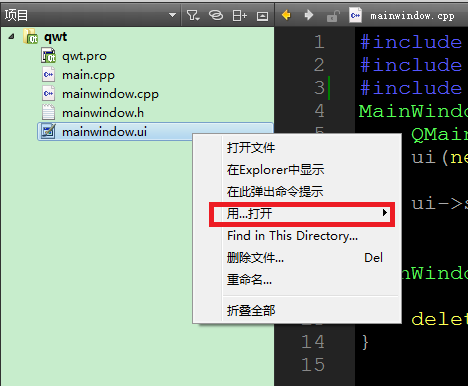Click the main.cpp C++ file icon
Image resolution: width=468 pixels, height=386 pixels.
point(48,75)
